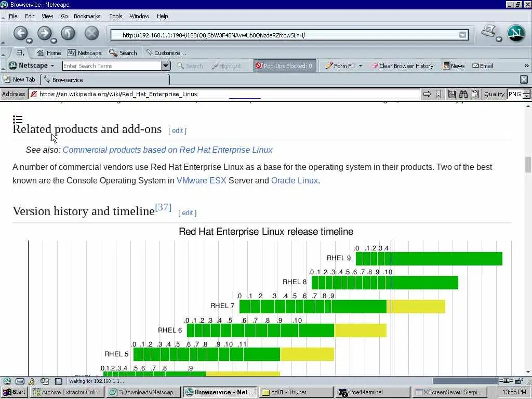Follow the VMware ESX link
This screenshot has width=532, height=399.
(201, 180)
